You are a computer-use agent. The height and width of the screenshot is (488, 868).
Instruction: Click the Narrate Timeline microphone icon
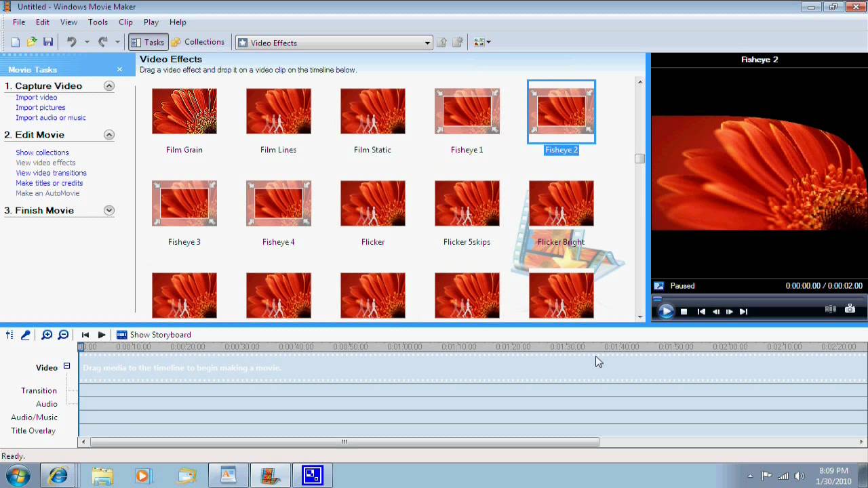click(x=26, y=335)
